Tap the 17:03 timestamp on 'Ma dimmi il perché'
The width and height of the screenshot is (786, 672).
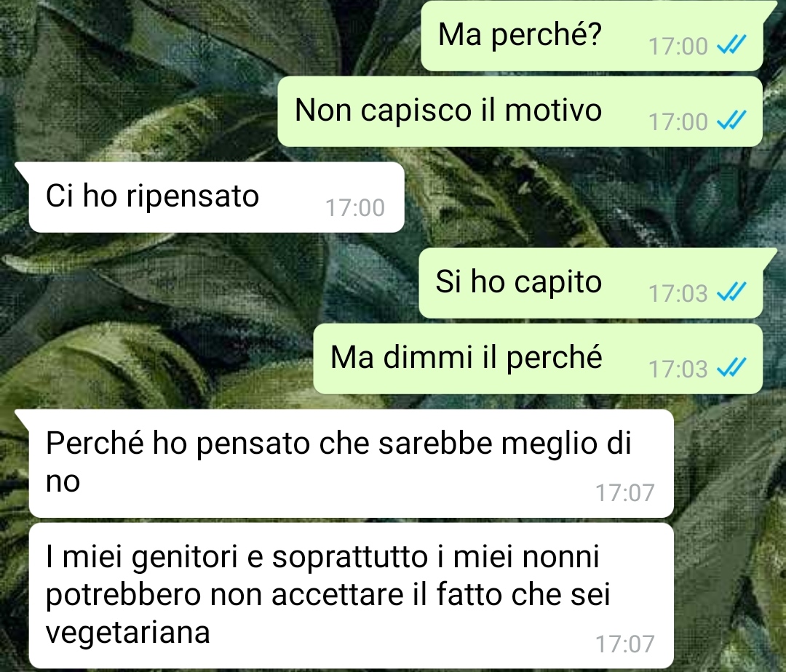(678, 369)
